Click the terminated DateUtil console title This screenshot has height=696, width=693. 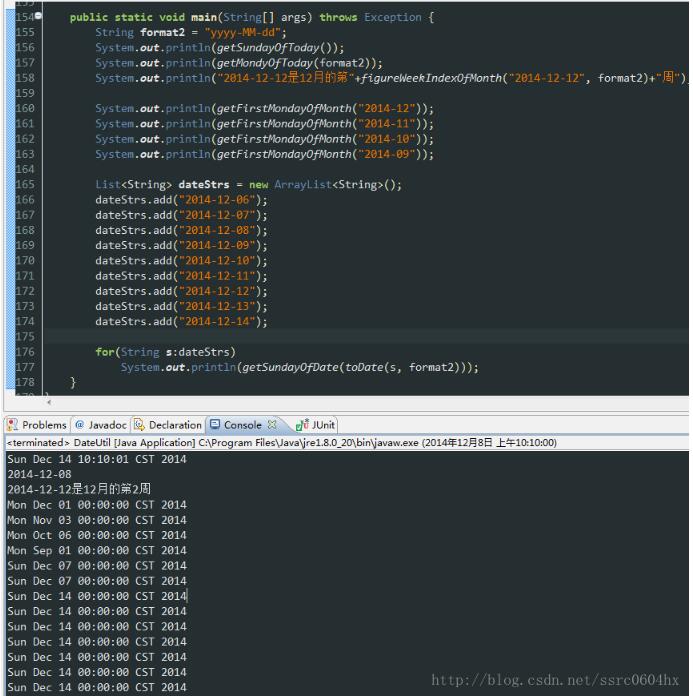(281, 443)
